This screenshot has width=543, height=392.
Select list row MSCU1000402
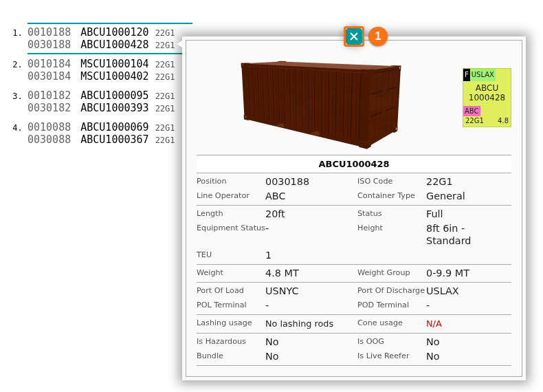pos(101,76)
